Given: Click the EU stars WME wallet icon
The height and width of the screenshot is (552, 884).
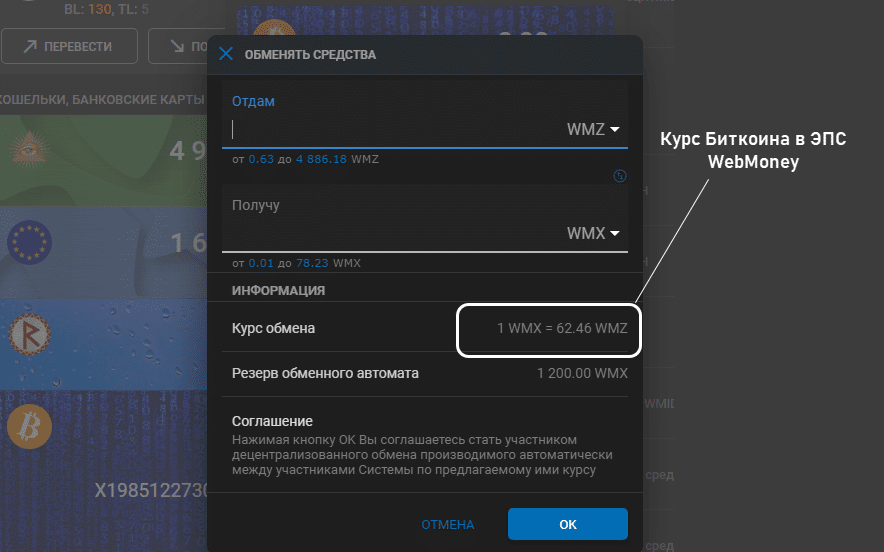Looking at the screenshot, I should coord(29,243).
